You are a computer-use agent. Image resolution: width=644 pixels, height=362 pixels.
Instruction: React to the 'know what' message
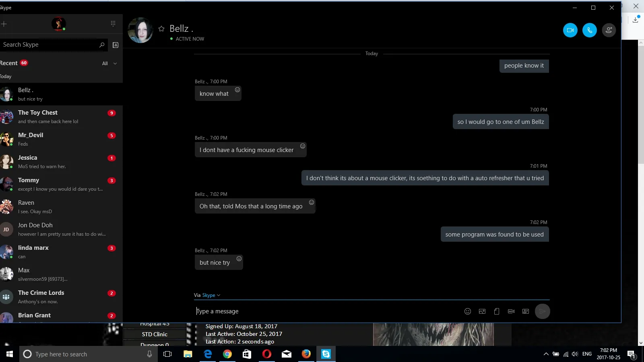pos(237,90)
